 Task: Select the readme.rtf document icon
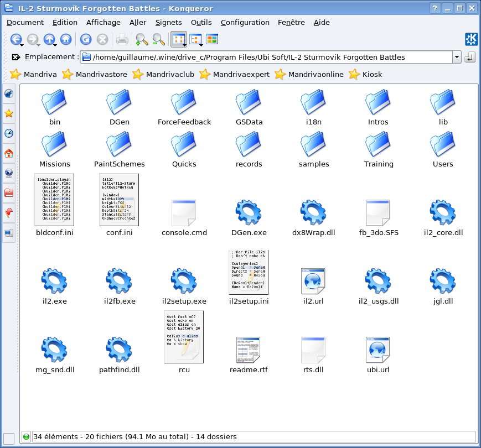(x=249, y=350)
